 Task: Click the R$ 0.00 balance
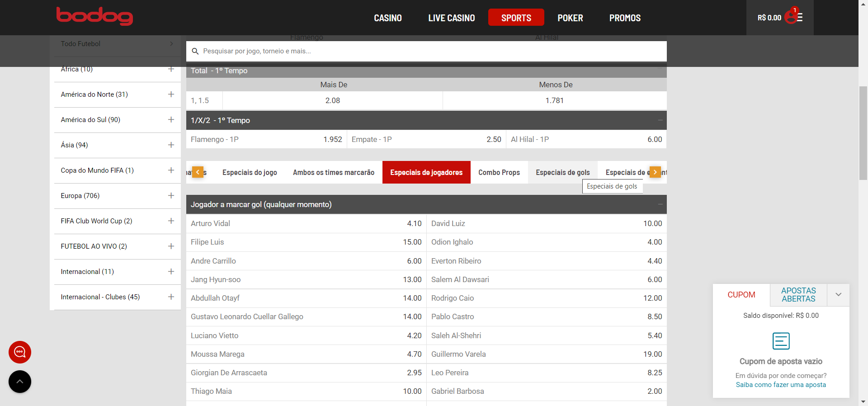click(x=769, y=18)
